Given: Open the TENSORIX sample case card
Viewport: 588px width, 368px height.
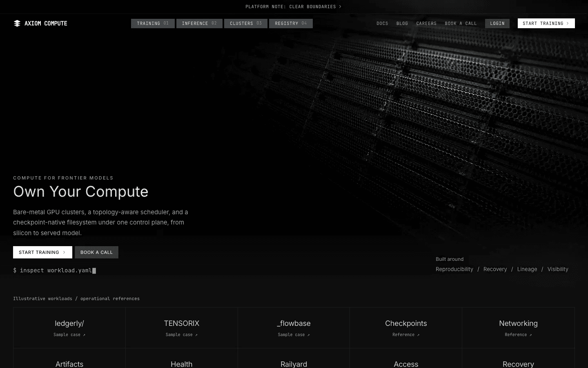Looking at the screenshot, I should click(x=182, y=328).
